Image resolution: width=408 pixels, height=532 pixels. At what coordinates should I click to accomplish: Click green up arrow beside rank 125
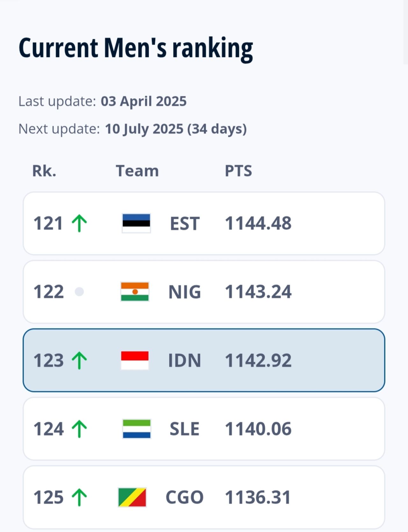[79, 497]
